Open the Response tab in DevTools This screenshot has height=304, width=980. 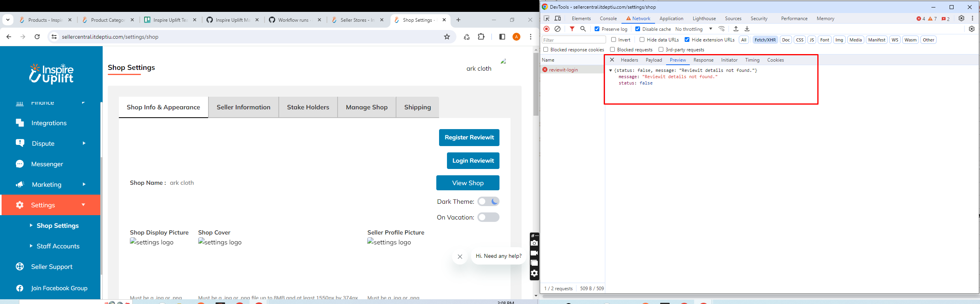(x=703, y=60)
